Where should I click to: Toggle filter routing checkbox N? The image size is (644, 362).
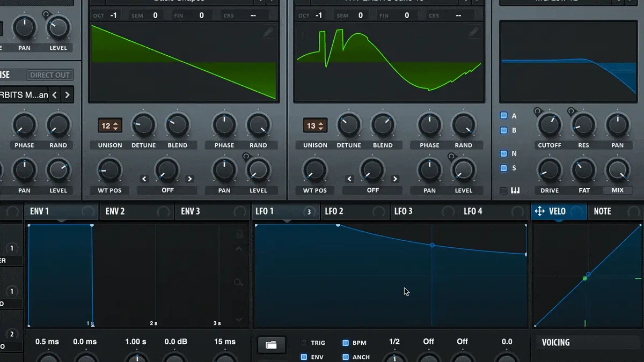coord(503,153)
